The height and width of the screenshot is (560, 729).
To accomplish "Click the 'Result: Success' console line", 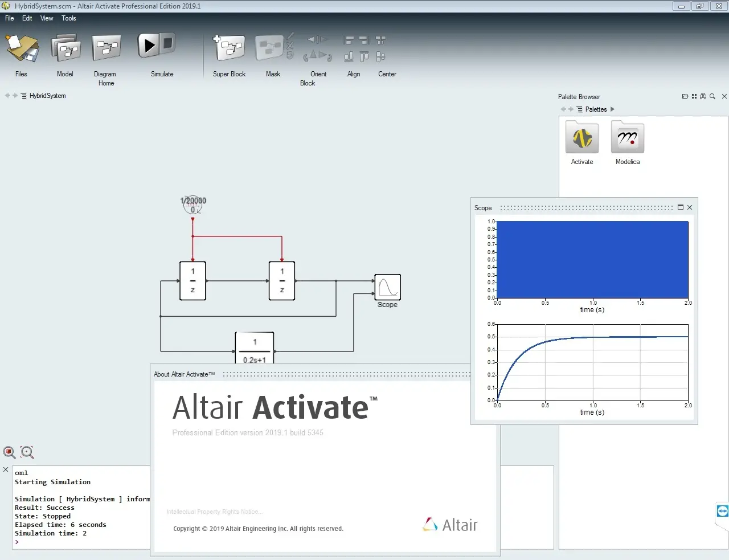I will point(44,508).
